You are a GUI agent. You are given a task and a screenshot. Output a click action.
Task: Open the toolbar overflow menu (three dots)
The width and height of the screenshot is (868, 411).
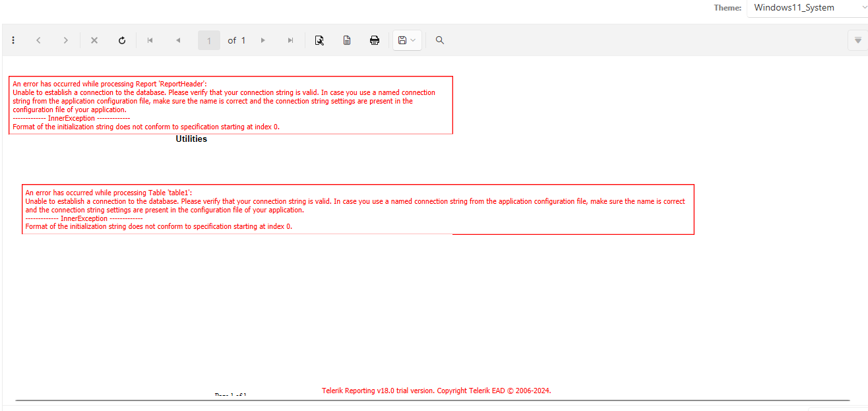coord(13,40)
